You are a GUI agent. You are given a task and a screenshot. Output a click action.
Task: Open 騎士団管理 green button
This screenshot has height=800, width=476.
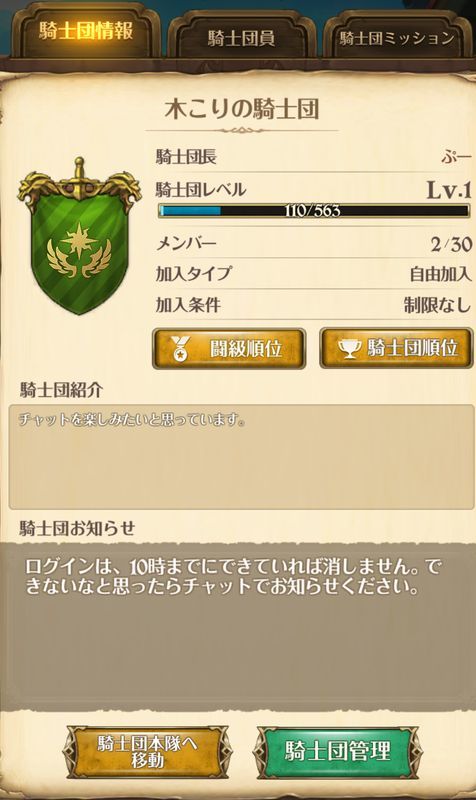pyautogui.click(x=338, y=752)
